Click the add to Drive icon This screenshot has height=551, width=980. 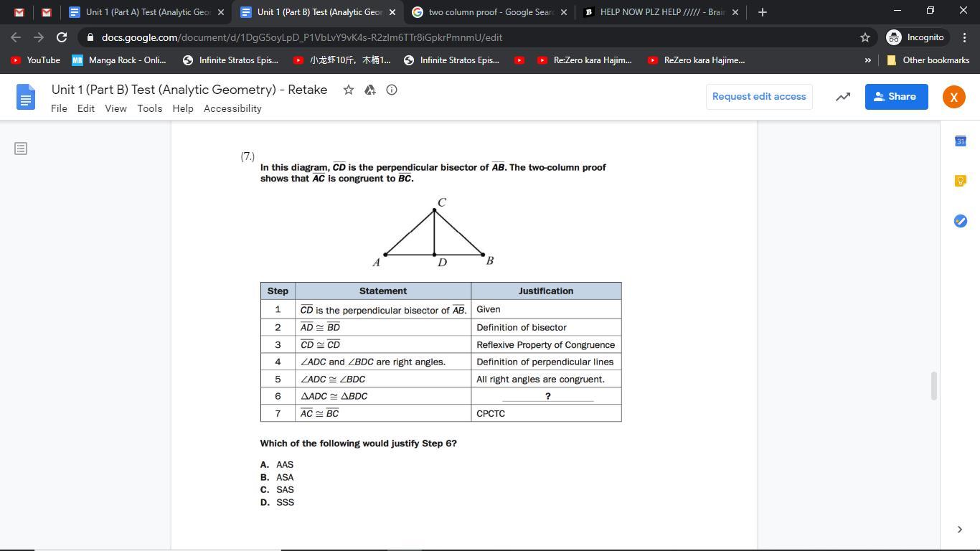click(370, 90)
